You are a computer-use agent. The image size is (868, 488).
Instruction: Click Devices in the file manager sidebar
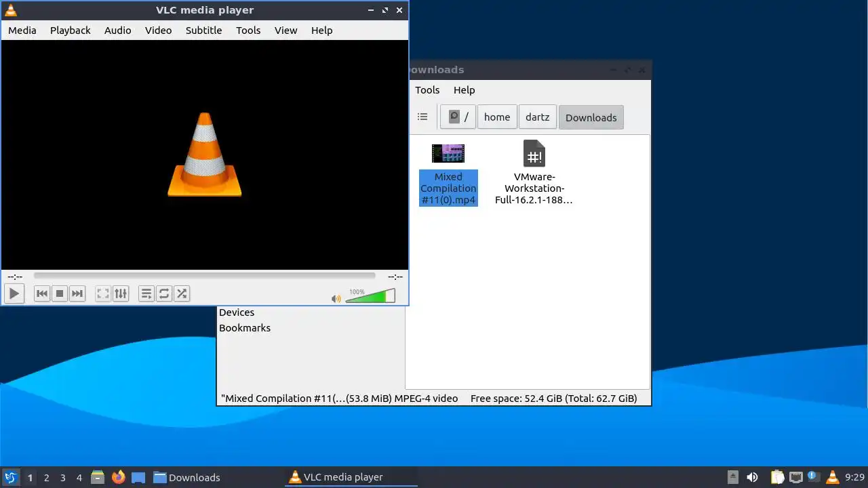click(x=237, y=312)
